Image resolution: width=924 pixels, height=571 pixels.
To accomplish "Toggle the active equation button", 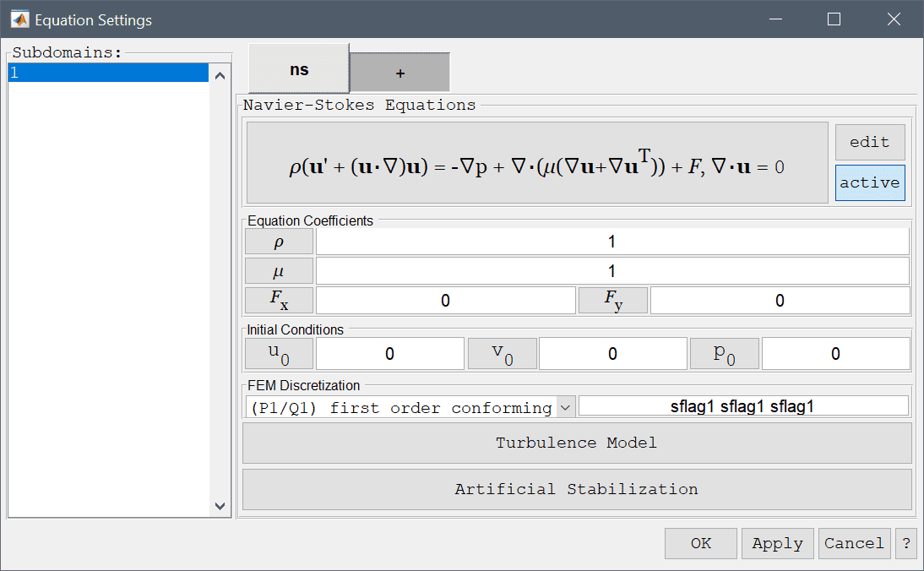I will click(870, 182).
